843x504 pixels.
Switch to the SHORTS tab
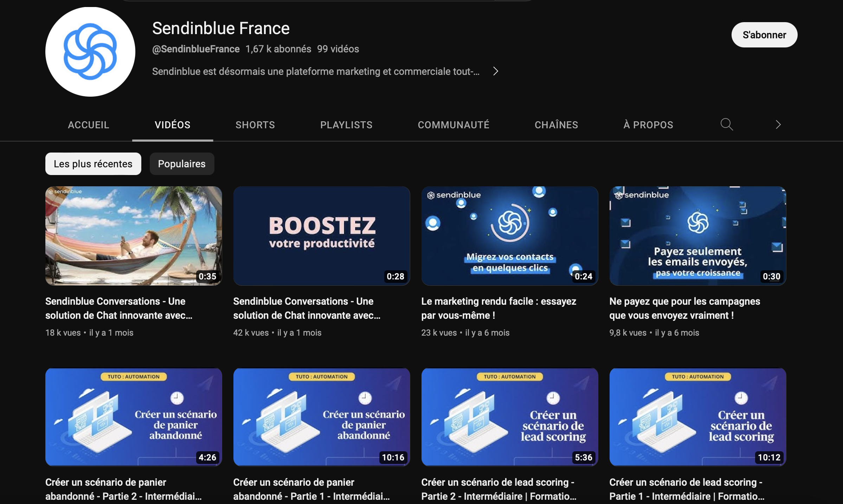pos(255,125)
